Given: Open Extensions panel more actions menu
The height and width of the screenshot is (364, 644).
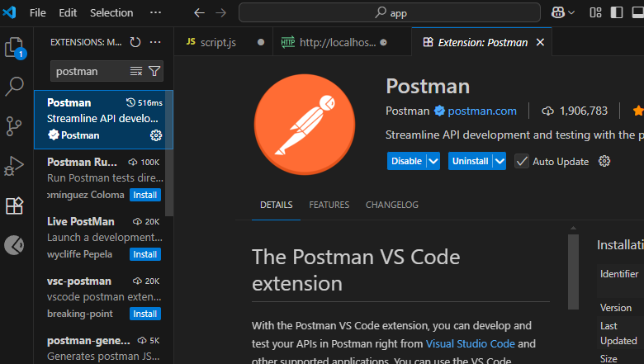Looking at the screenshot, I should click(x=156, y=42).
